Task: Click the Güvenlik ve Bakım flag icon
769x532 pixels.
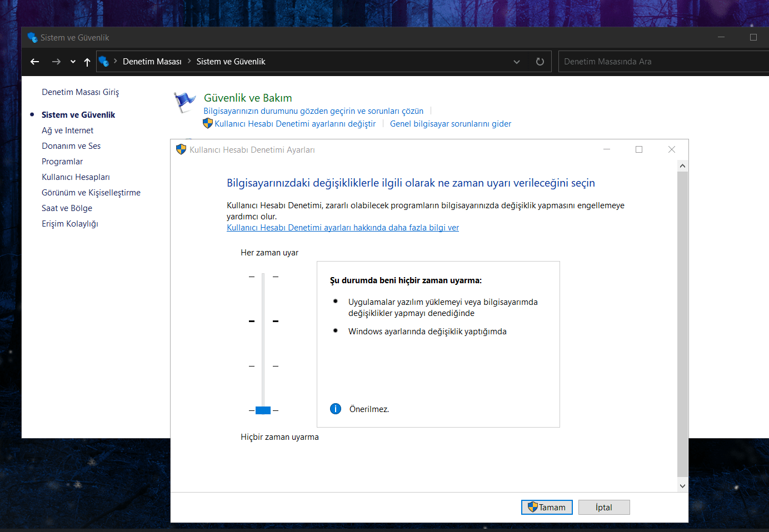Action: 184,102
